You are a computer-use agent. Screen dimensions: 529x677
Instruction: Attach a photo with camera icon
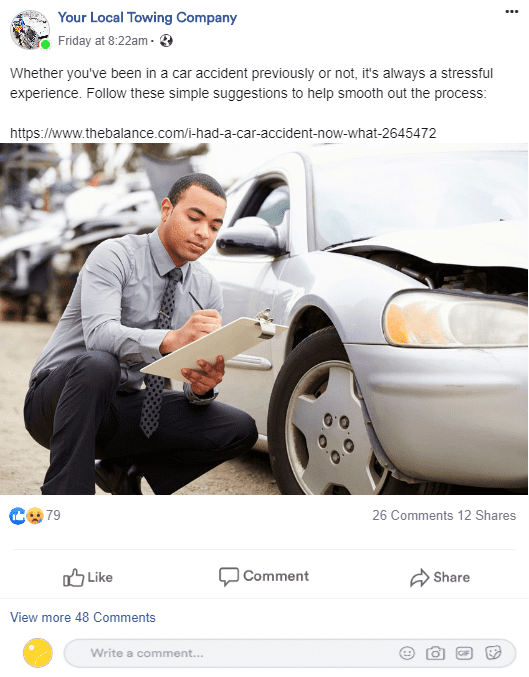coord(435,653)
